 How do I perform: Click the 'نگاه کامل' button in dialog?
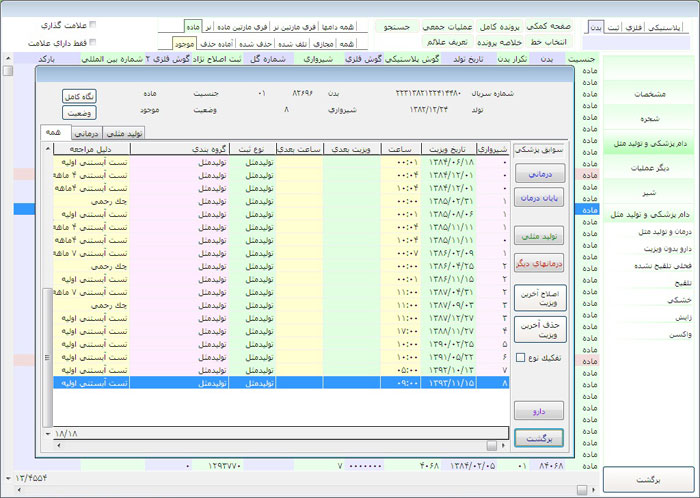[79, 96]
